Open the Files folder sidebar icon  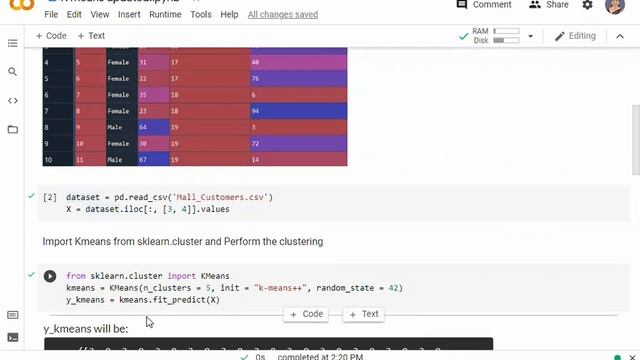[x=13, y=130]
